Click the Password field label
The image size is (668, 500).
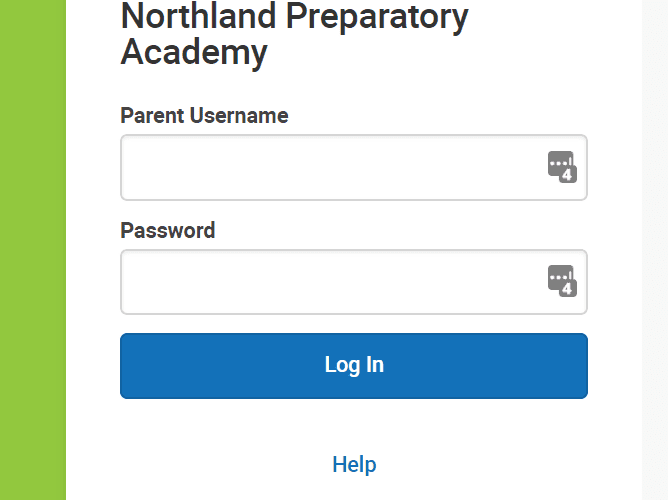pos(168,230)
